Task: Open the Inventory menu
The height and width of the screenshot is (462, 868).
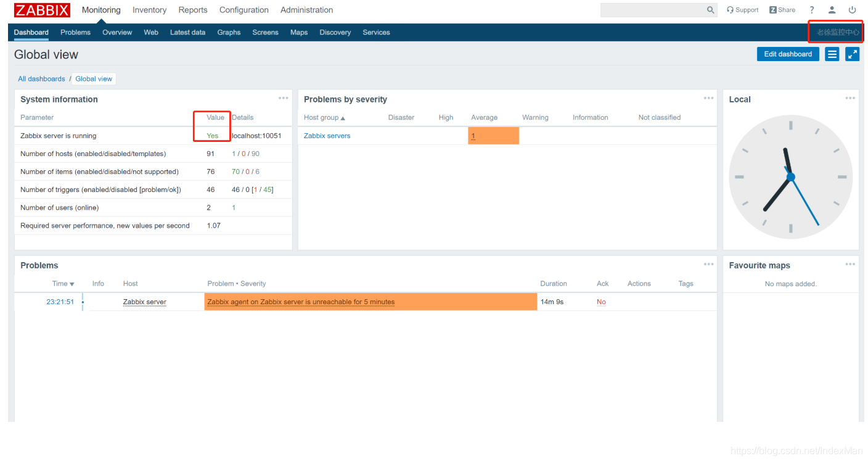Action: click(x=149, y=10)
